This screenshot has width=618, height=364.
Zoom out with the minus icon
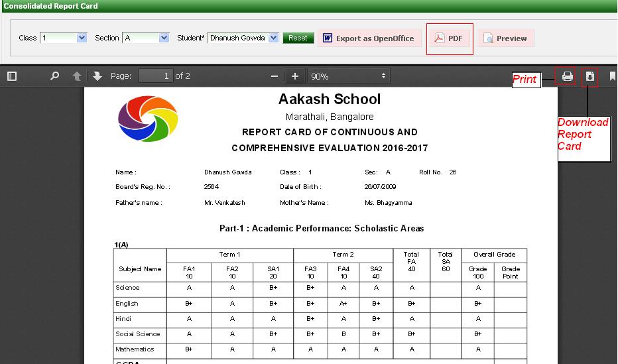click(x=275, y=76)
